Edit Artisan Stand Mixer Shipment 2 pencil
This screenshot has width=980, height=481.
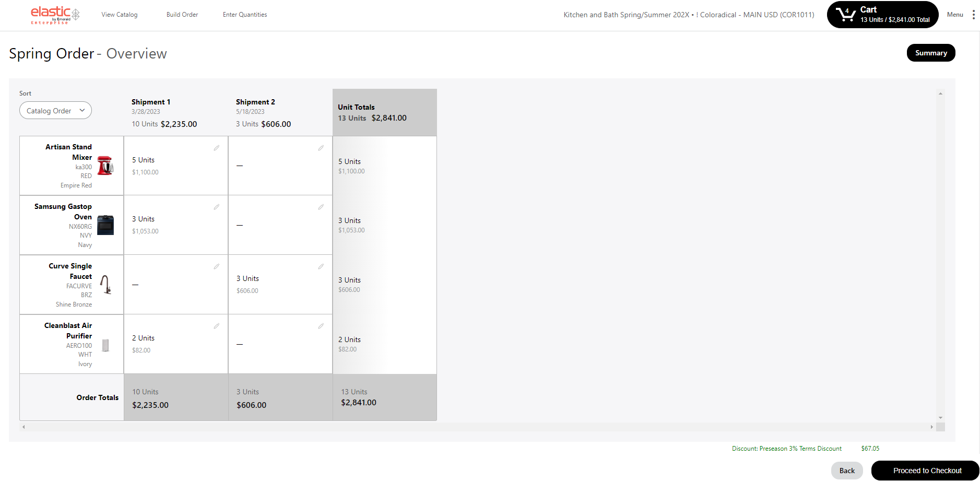pyautogui.click(x=321, y=148)
